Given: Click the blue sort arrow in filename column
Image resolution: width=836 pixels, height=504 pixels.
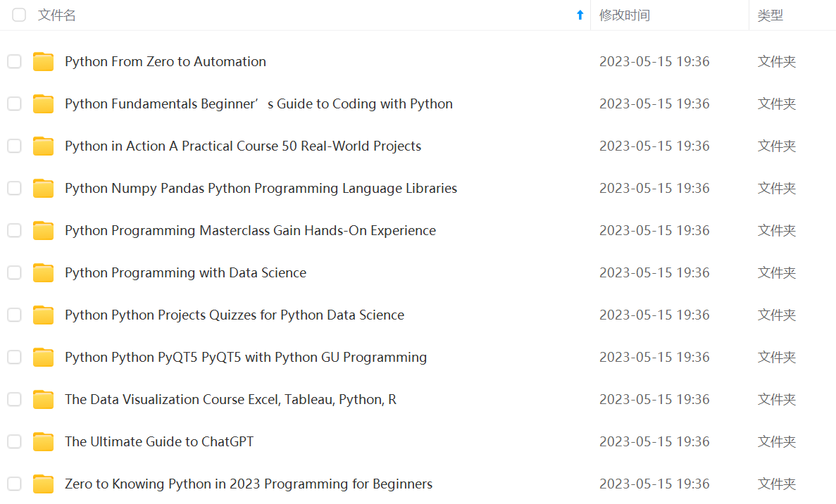Looking at the screenshot, I should 580,15.
